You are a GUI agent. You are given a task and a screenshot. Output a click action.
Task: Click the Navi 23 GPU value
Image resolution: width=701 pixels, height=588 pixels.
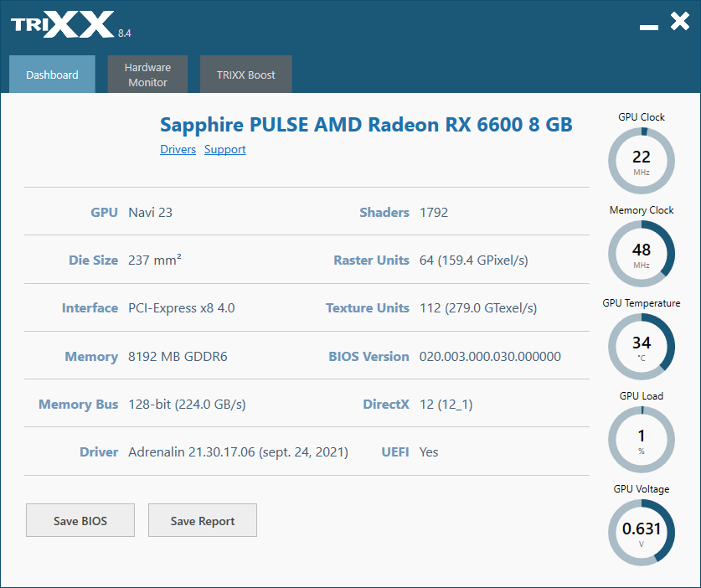pyautogui.click(x=150, y=213)
